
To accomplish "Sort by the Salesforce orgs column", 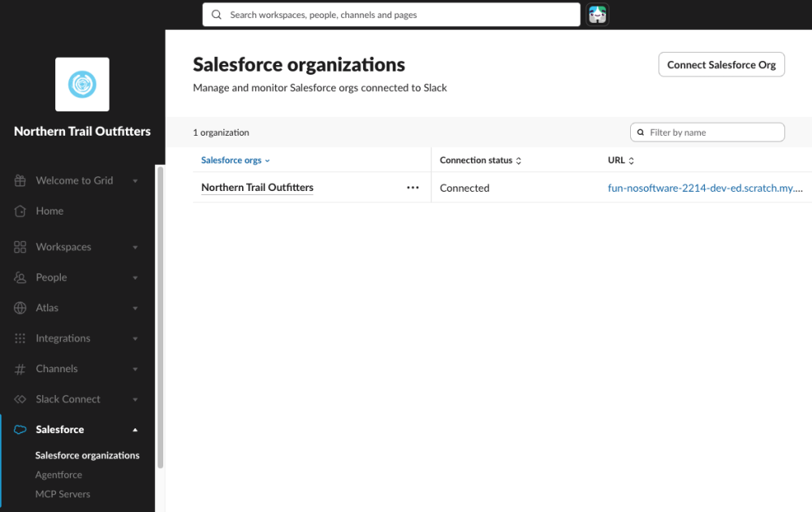I will click(x=235, y=160).
